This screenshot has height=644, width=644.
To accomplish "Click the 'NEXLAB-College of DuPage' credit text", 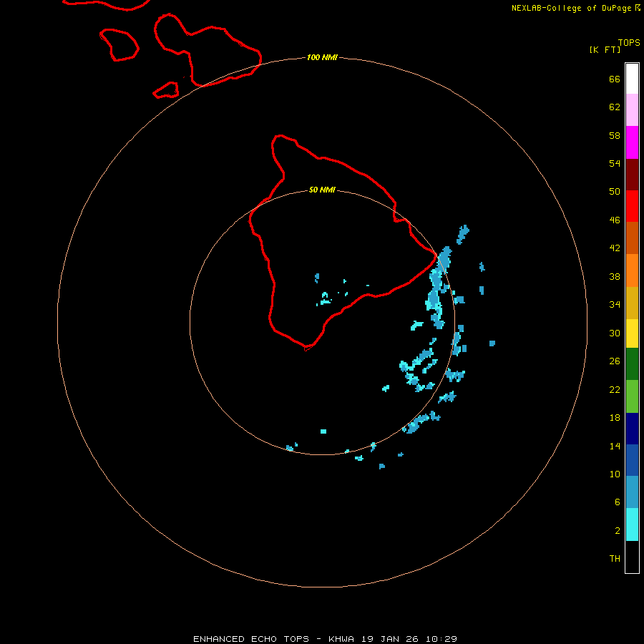I will (572, 8).
